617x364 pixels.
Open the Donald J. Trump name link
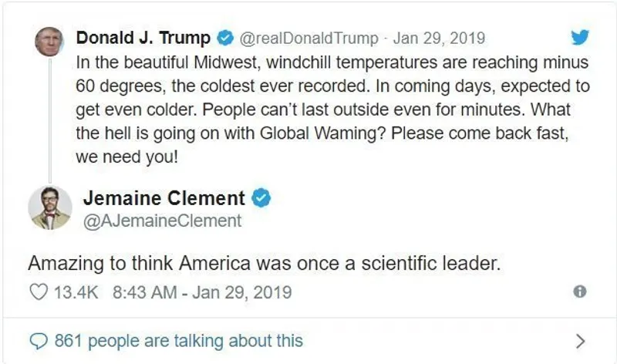pyautogui.click(x=143, y=38)
